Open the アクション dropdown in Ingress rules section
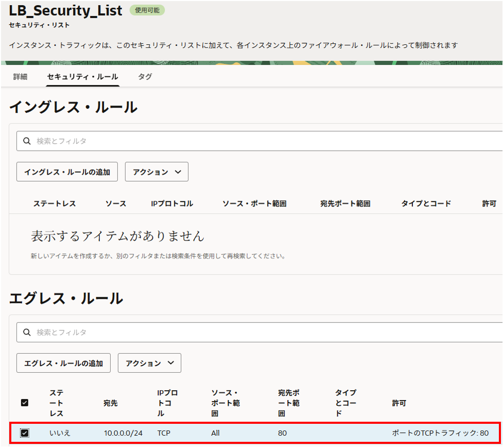The width and height of the screenshot is (503, 448). tap(157, 172)
